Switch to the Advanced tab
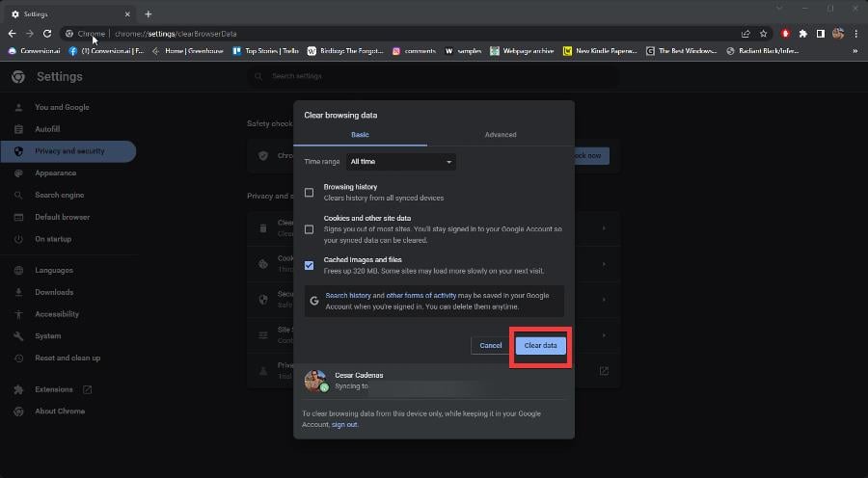This screenshot has height=478, width=868. coord(501,135)
